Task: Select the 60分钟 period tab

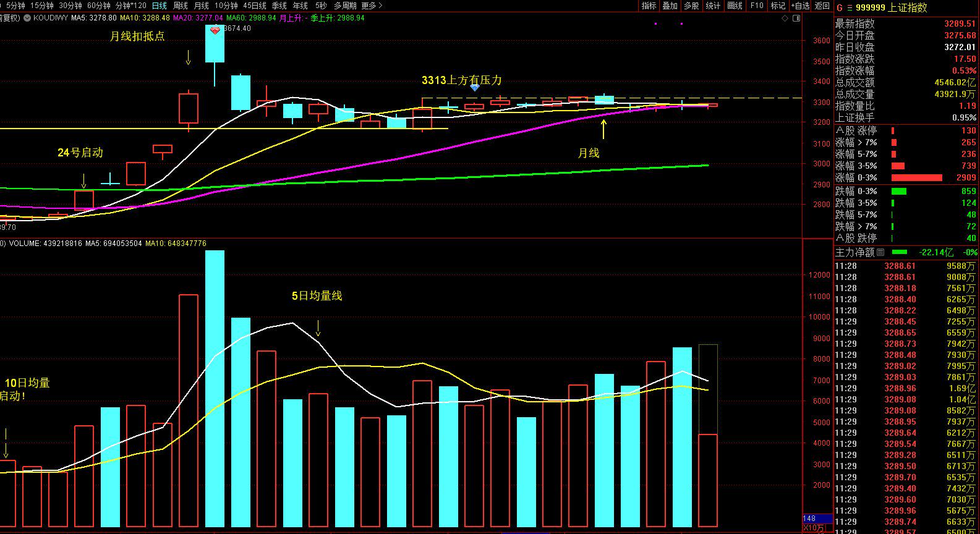Action: pyautogui.click(x=98, y=6)
